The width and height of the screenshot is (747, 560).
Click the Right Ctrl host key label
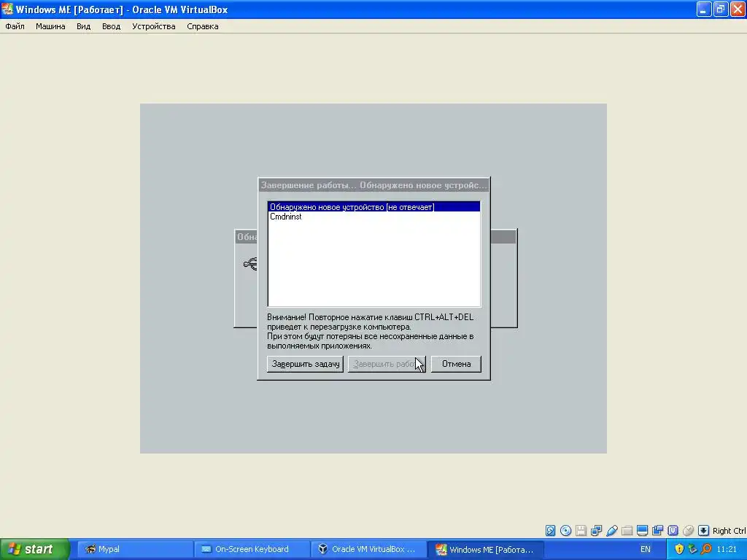(x=729, y=531)
